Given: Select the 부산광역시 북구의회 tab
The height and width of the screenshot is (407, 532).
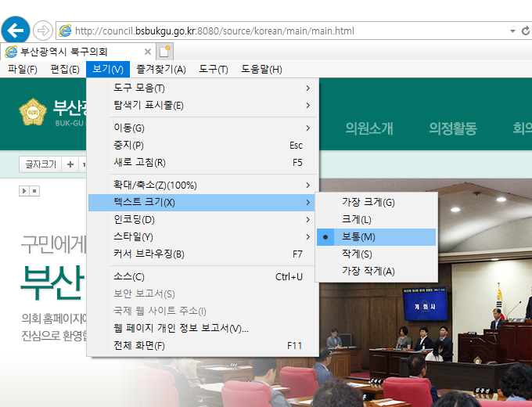Looking at the screenshot, I should 77,52.
